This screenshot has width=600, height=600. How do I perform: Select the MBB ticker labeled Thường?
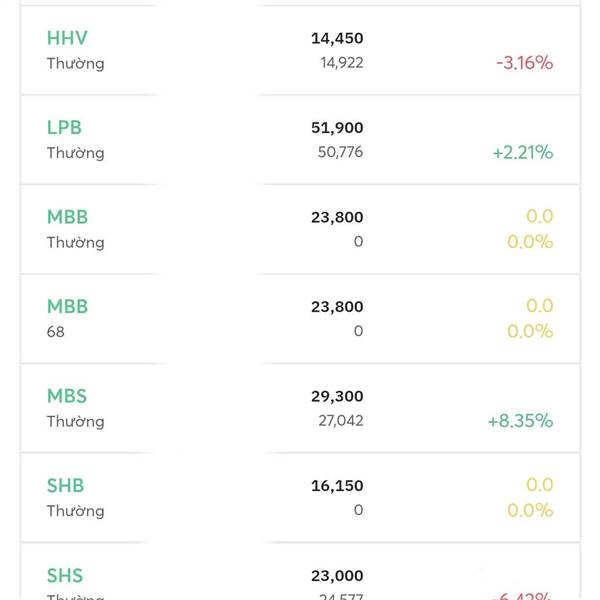click(67, 217)
